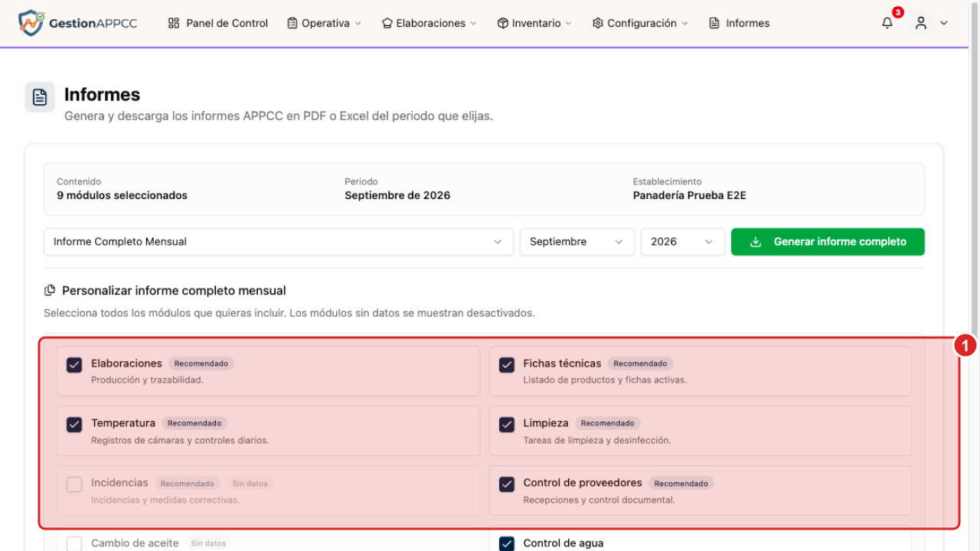Click the Informes page header icon
Viewport: 980px width, 551px height.
[x=40, y=97]
